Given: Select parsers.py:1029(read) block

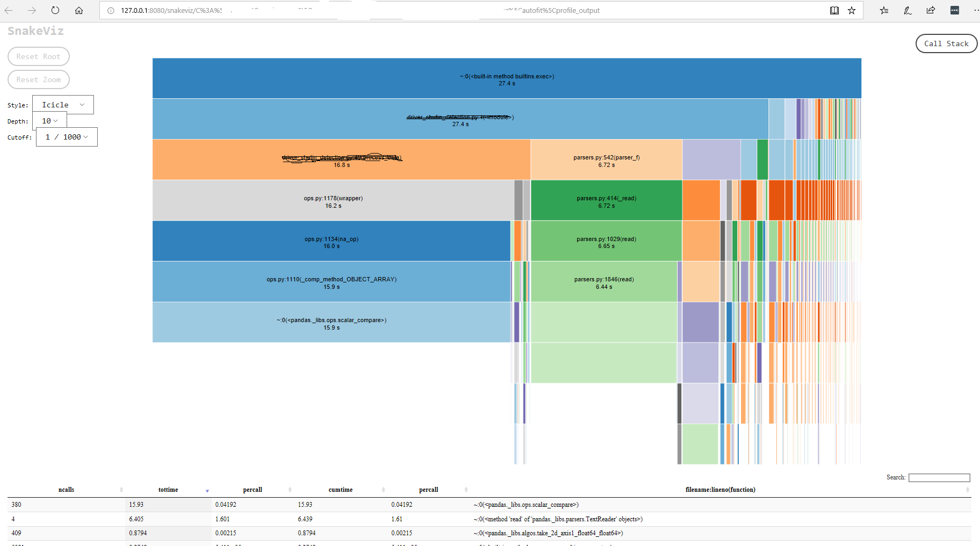Looking at the screenshot, I should click(x=606, y=241).
